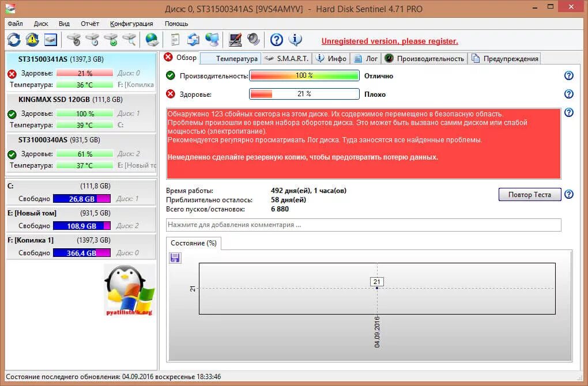Click the text report document toolbar icon
Viewport: 588px width, 386px height.
tap(175, 40)
